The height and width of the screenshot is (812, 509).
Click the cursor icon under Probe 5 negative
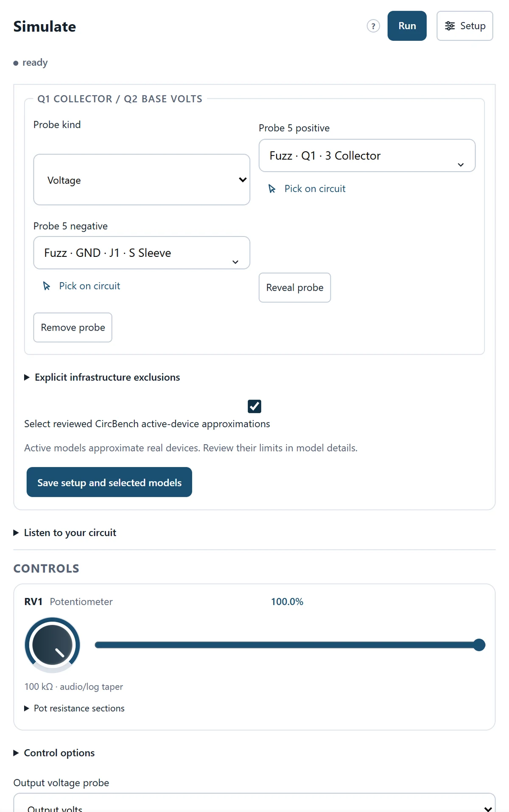point(47,286)
